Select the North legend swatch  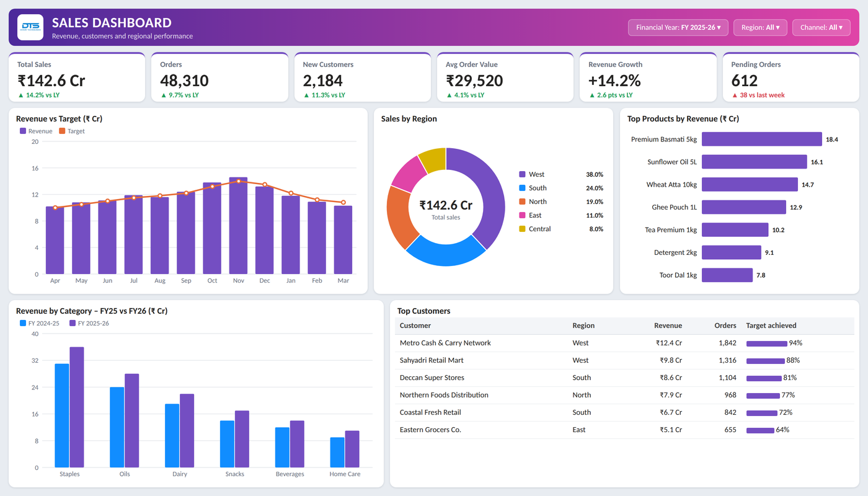tap(522, 202)
